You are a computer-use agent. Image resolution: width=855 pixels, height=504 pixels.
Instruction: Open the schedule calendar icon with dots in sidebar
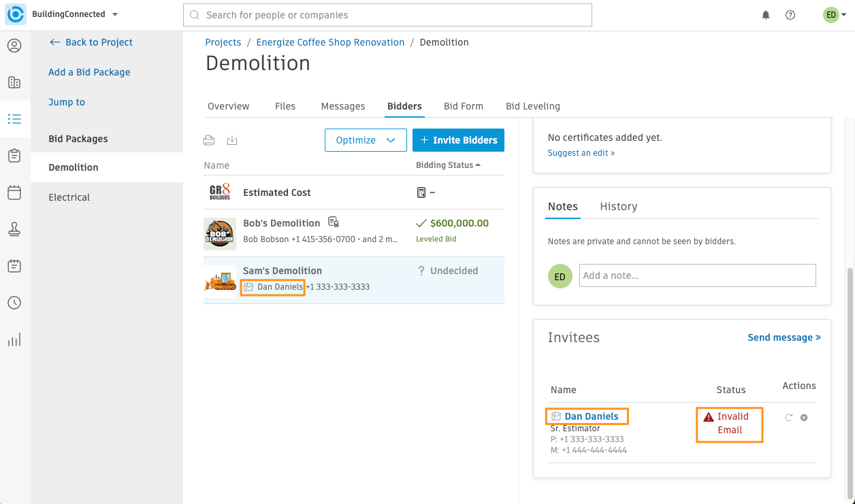14,266
